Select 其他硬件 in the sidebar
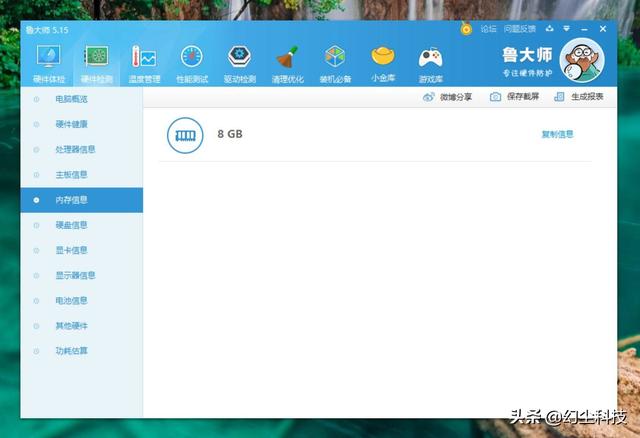Image resolution: width=640 pixels, height=438 pixels. 82,326
